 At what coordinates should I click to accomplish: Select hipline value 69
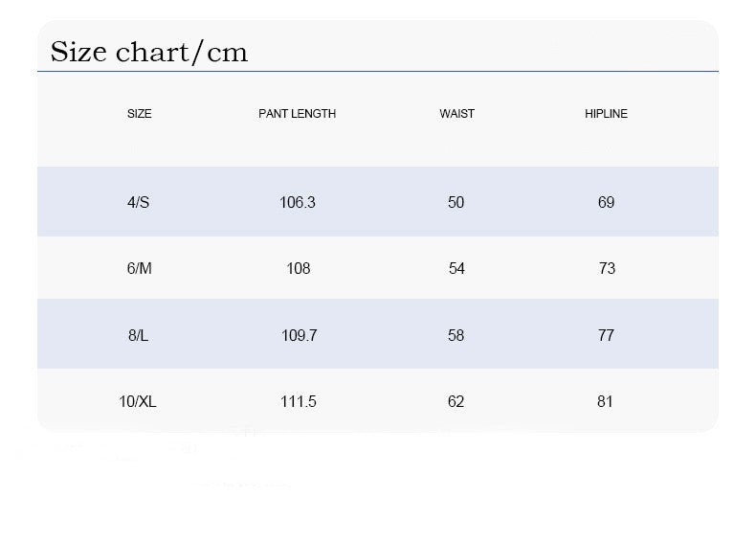606,202
